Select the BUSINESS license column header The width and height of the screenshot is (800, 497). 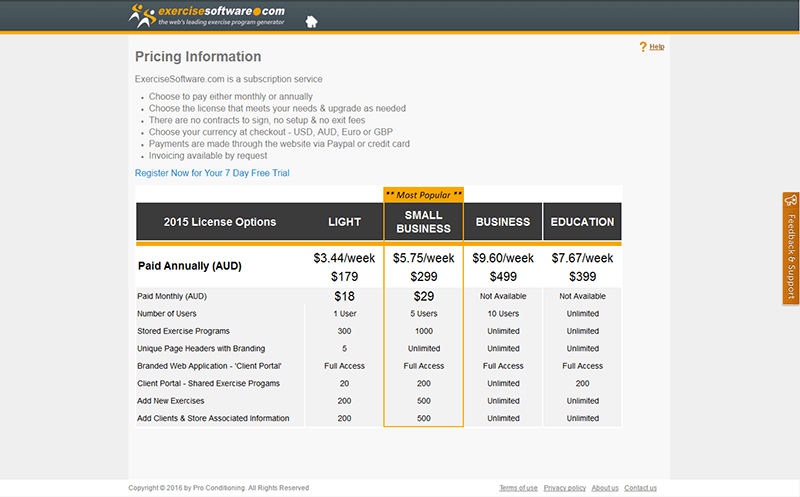point(503,222)
